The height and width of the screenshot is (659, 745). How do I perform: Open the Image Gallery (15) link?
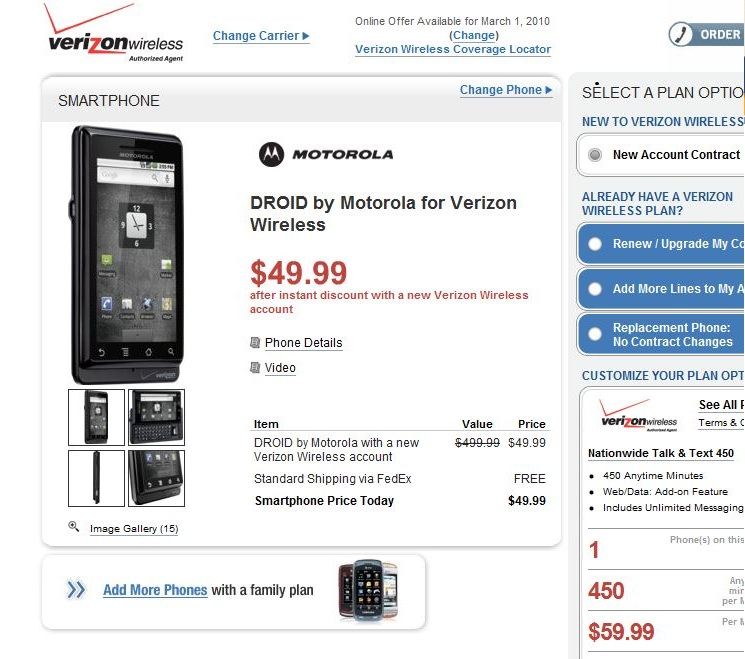coord(134,529)
